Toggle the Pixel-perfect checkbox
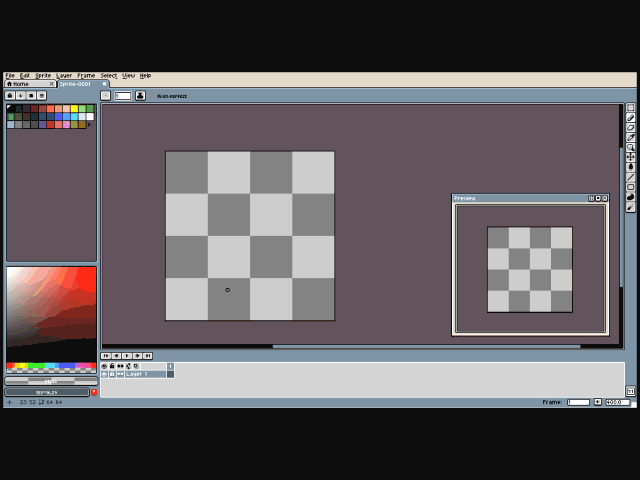 tap(152, 96)
